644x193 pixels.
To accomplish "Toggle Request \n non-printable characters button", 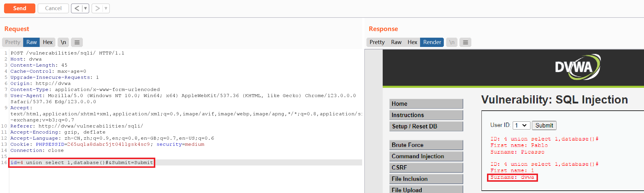I will pos(63,42).
